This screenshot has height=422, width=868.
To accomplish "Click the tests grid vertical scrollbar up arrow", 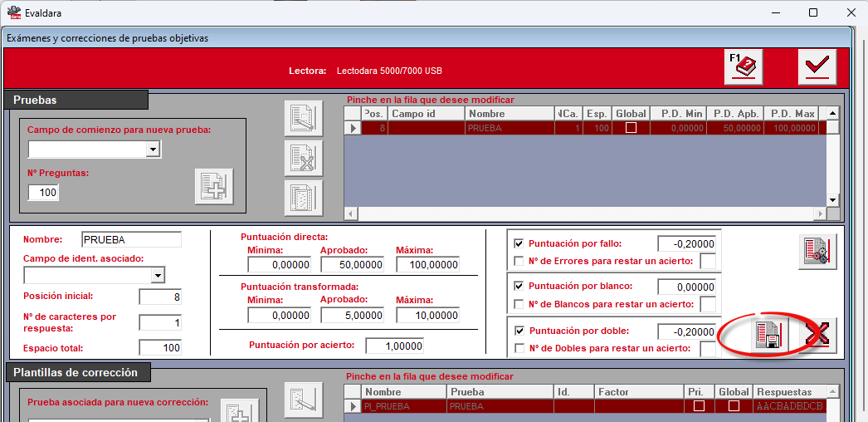I will (833, 114).
